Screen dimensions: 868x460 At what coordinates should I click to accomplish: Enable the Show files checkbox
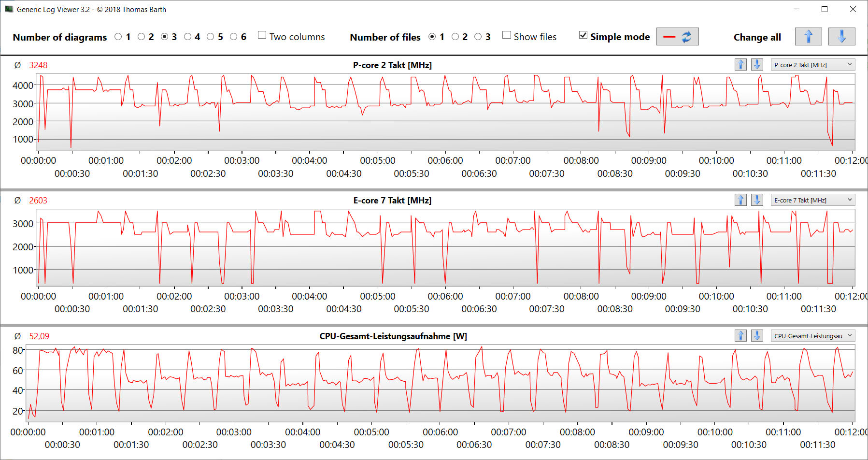(x=507, y=35)
